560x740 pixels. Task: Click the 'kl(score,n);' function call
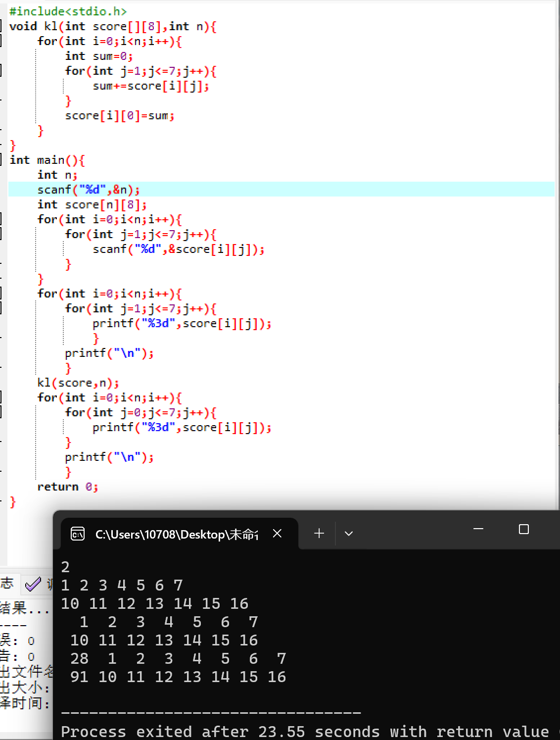click(78, 383)
